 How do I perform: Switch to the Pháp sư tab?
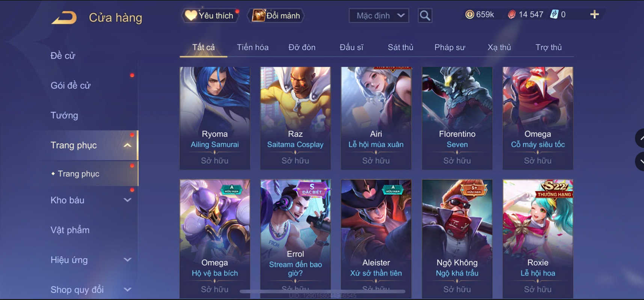pyautogui.click(x=449, y=47)
